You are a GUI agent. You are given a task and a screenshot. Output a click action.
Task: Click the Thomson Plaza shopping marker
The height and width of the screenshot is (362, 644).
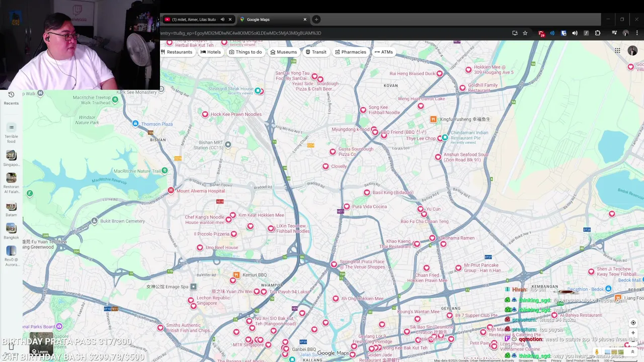pos(135,124)
